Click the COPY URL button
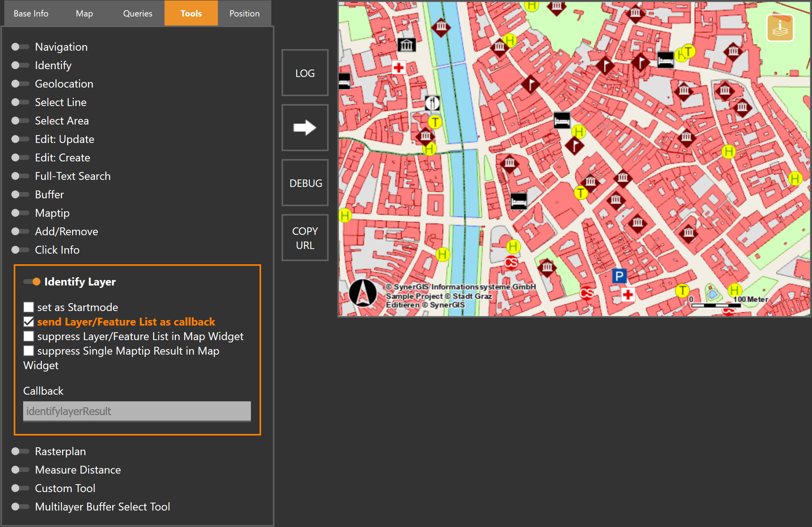812x527 pixels. 305,238
